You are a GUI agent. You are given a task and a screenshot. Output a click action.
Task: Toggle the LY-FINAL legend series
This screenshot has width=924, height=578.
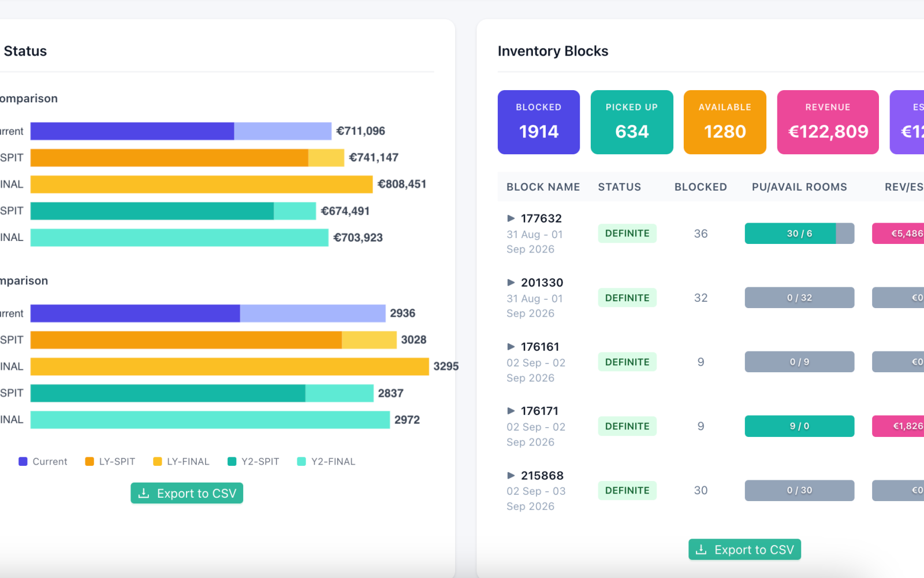point(181,461)
